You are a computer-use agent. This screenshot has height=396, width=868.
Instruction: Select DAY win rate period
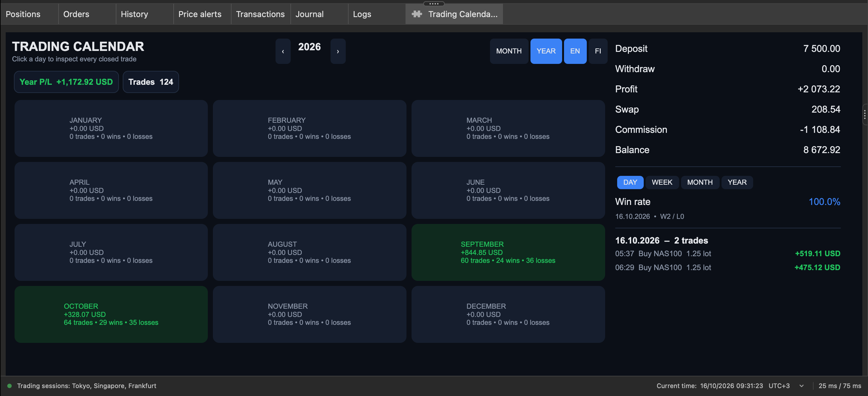(x=630, y=182)
